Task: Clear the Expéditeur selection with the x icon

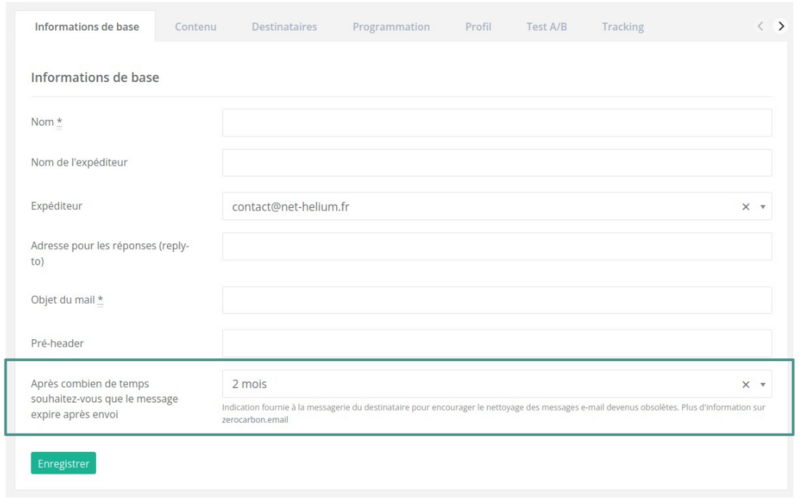Action: pos(745,207)
